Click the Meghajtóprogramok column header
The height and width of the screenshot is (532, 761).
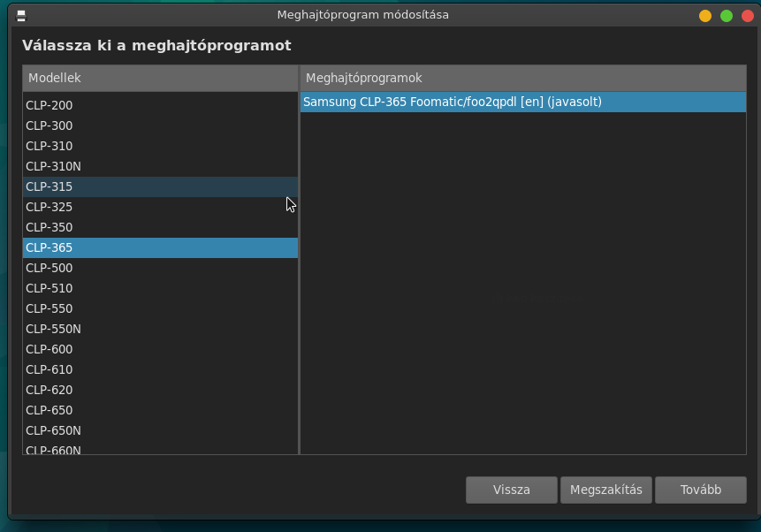(x=523, y=78)
